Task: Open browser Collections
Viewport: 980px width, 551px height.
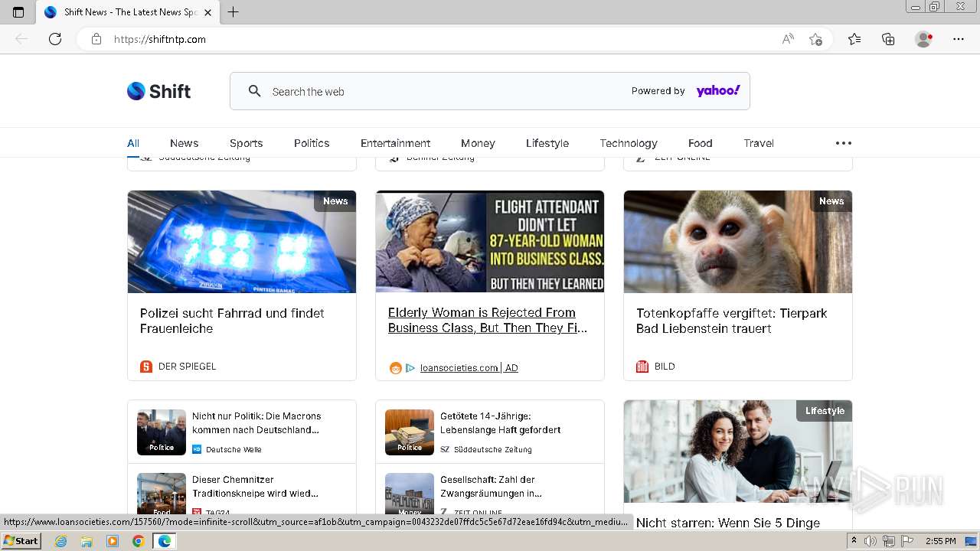Action: 888,39
